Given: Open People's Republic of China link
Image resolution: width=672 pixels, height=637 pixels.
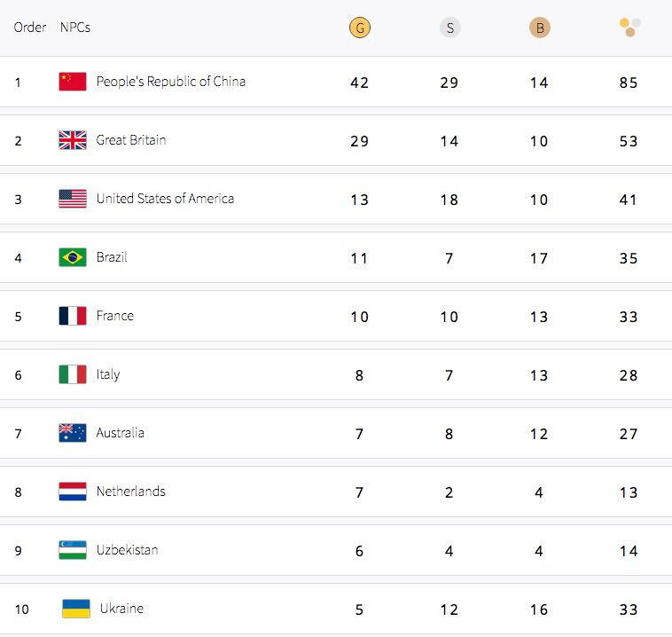Looking at the screenshot, I should 171,82.
